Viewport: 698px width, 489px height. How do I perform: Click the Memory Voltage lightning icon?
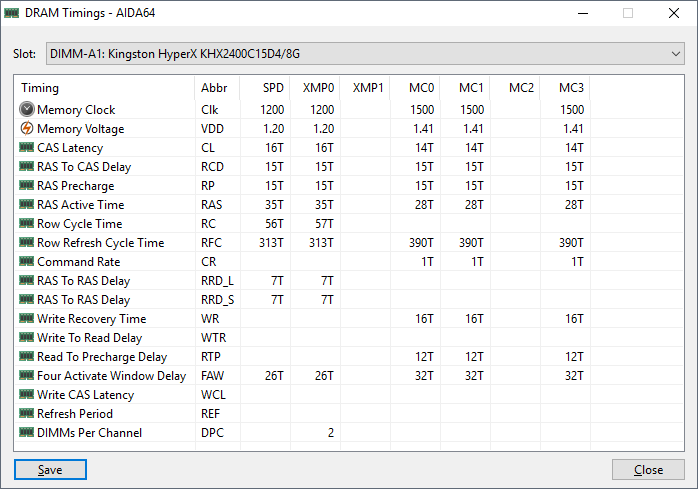pyautogui.click(x=27, y=129)
